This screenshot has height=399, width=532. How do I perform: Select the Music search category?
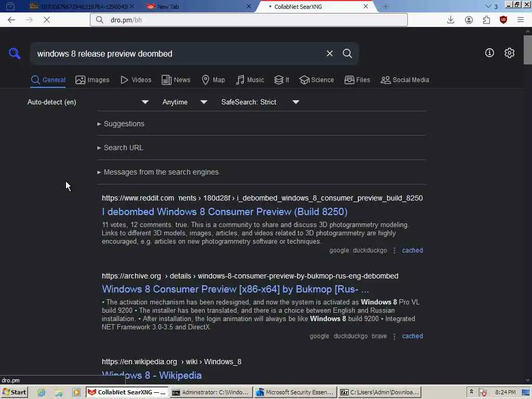pos(250,80)
